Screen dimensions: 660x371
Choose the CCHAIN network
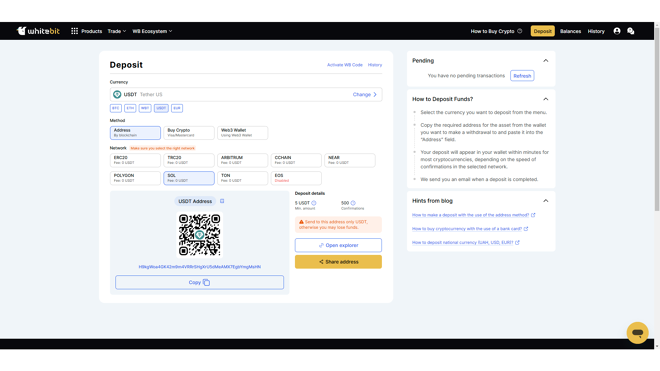296,160
